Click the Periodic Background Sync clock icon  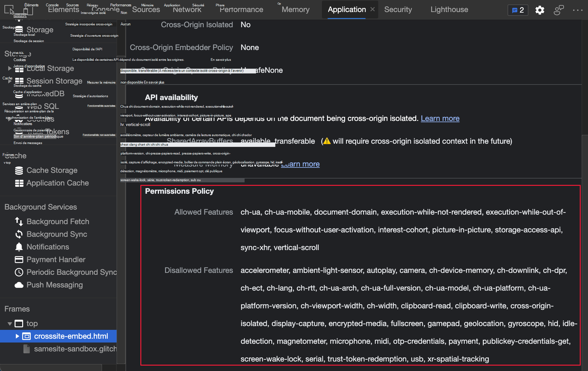(x=19, y=272)
